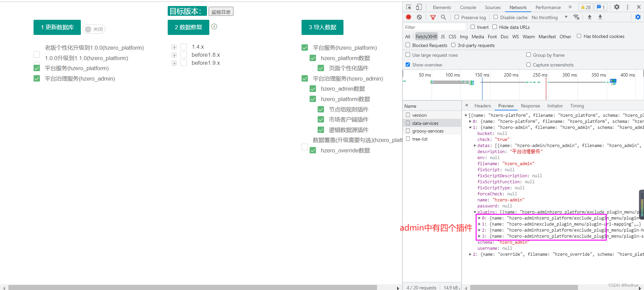Click the 1 issue message badge
The image size is (644, 290).
click(x=601, y=7)
